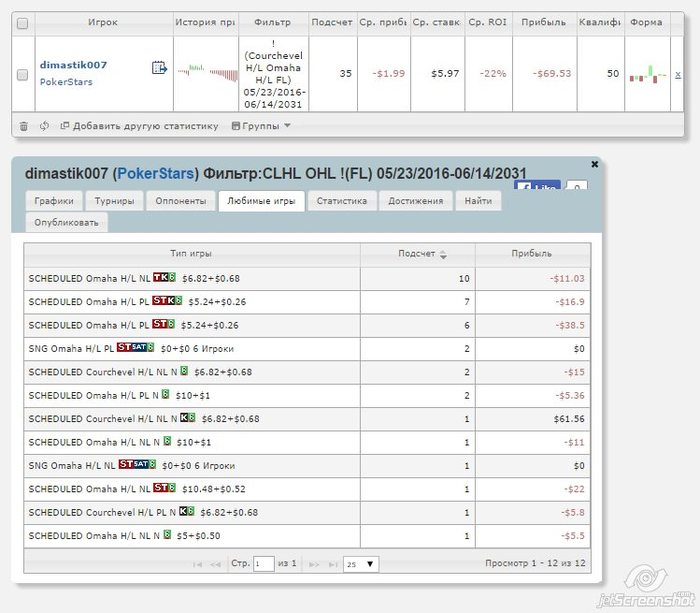Switch to the Статистика tab
Screen dimensions: 700x613
pyautogui.click(x=342, y=201)
